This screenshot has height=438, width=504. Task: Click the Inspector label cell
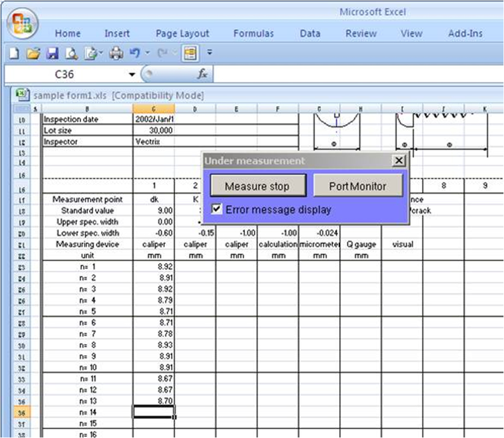88,141
